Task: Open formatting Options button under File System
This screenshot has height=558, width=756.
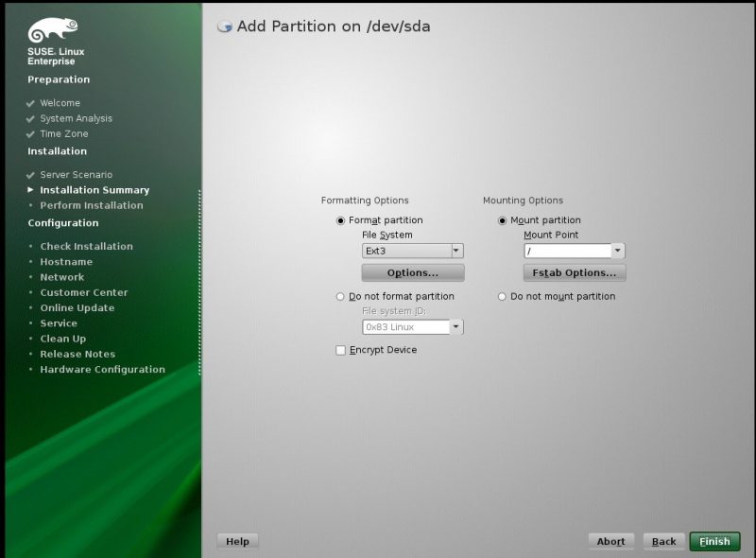Action: coord(413,273)
